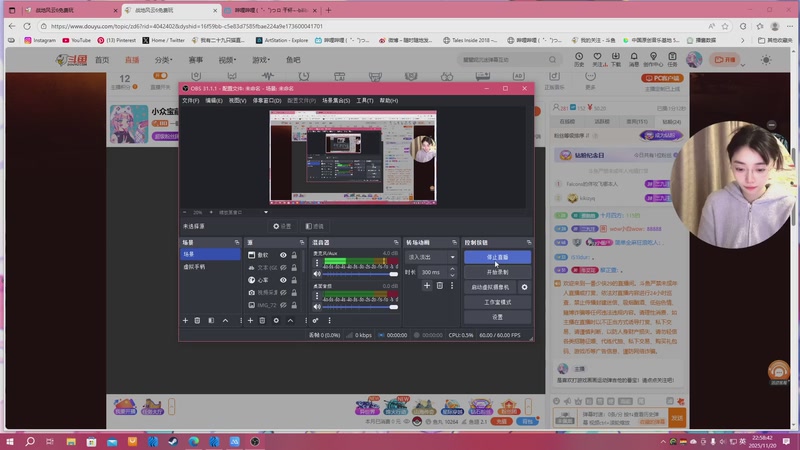Open microphone/Aux channel three-dot options
The image size is (800, 450).
317,262
